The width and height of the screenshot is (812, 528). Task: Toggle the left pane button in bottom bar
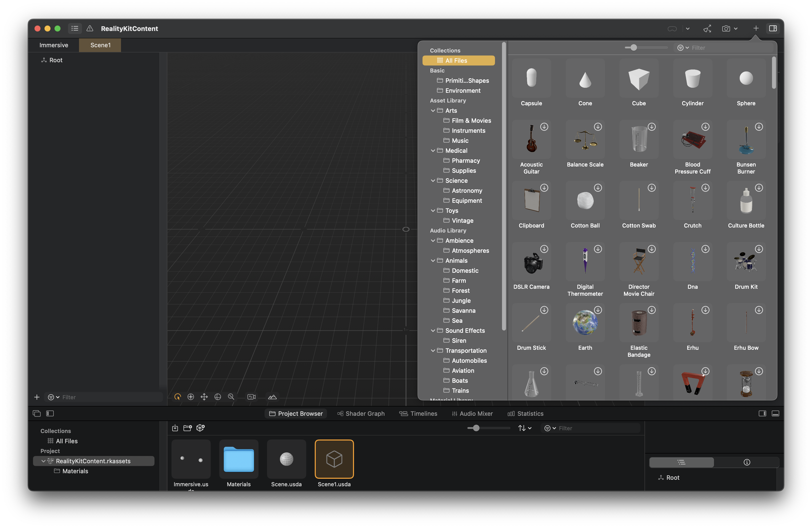pyautogui.click(x=50, y=413)
